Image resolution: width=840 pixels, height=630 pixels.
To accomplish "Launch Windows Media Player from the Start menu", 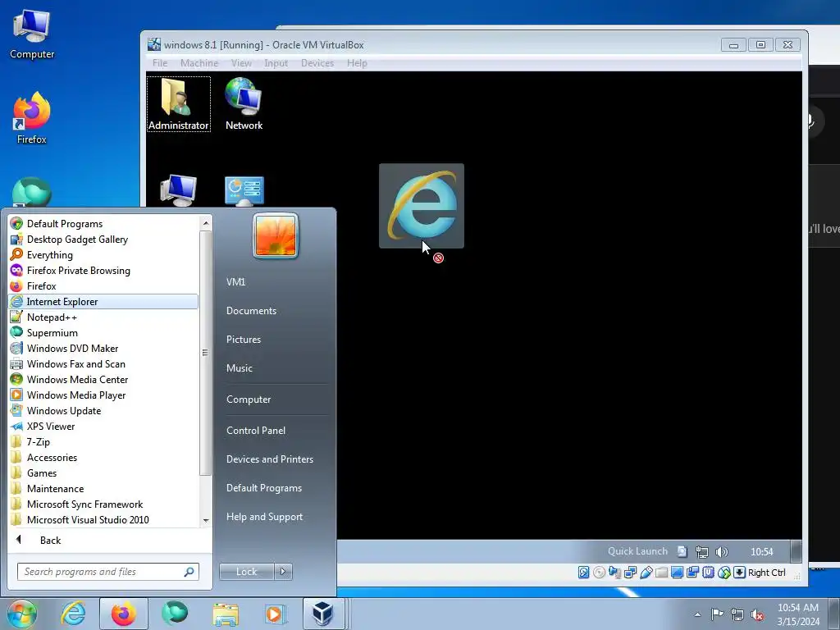I will pos(103,395).
